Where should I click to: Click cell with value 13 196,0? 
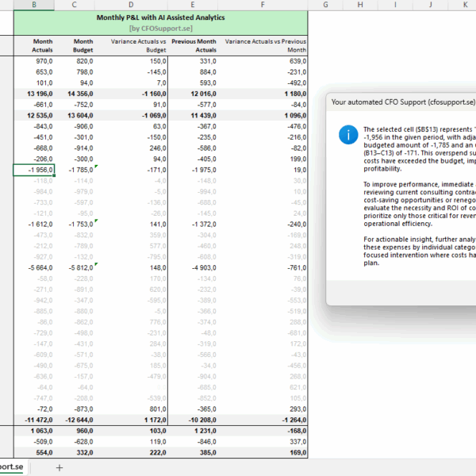(x=34, y=94)
